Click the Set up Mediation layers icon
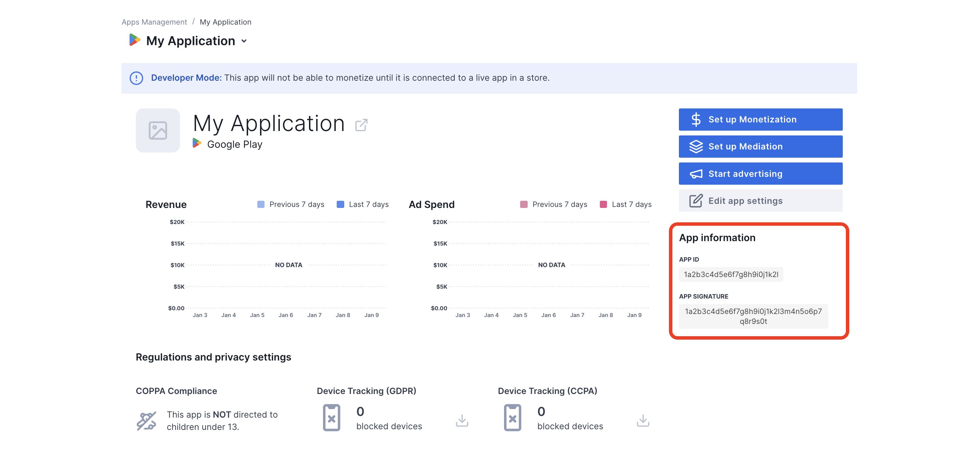980x459 pixels. (695, 146)
